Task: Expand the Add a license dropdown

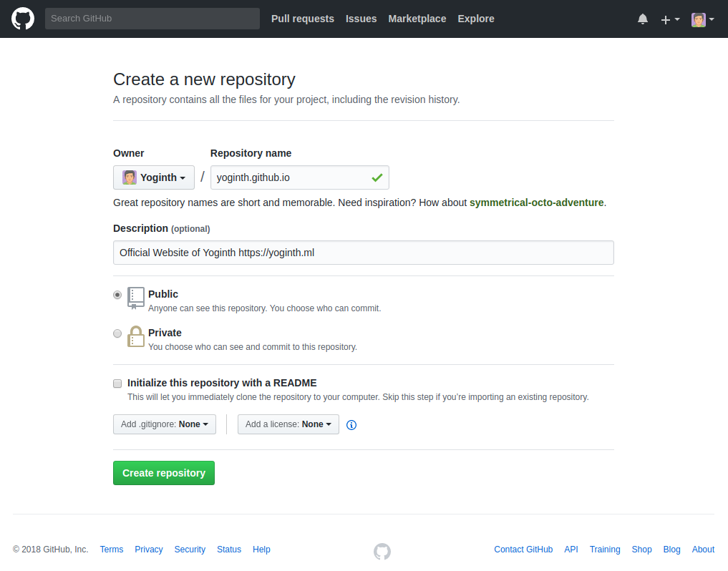Action: 288,424
